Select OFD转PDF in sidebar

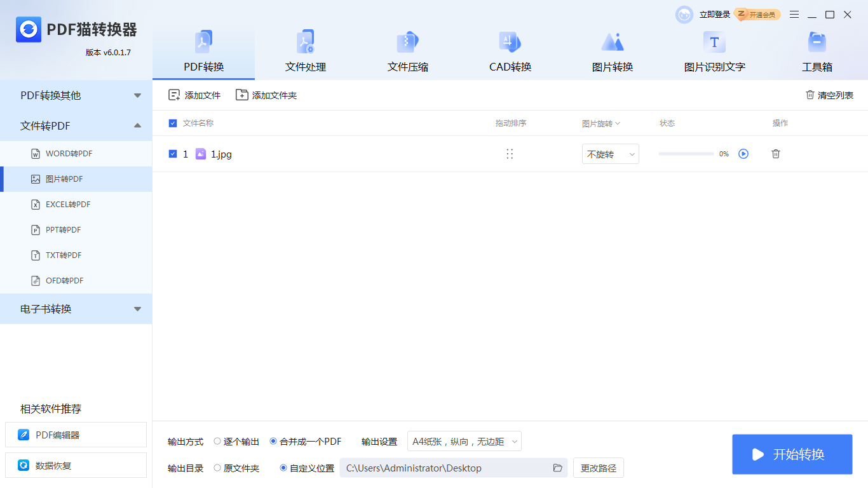pos(76,281)
